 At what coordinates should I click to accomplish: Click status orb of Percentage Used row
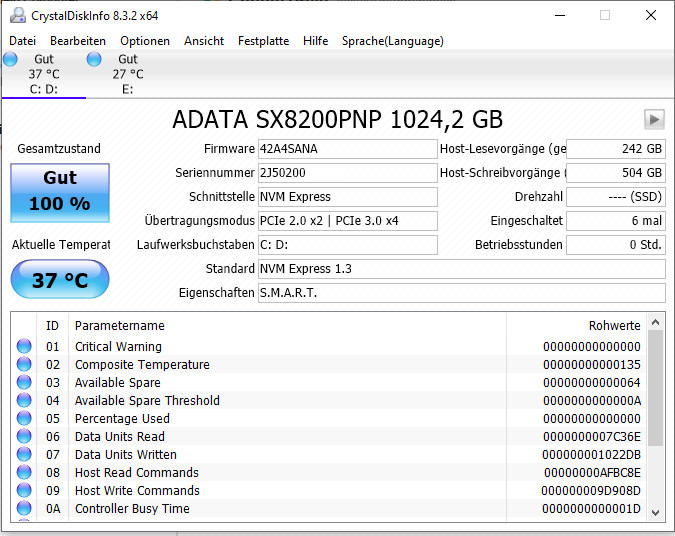24,418
